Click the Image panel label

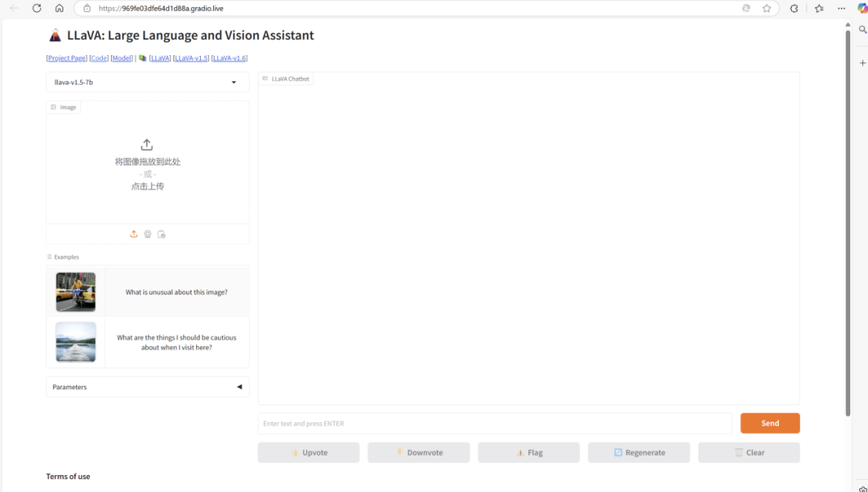(64, 107)
